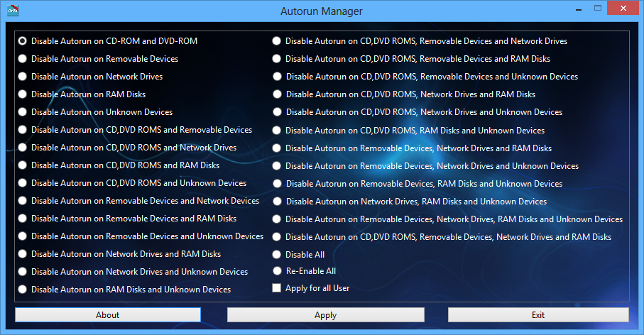Click the Apply button
644x335 pixels.
coord(326,315)
